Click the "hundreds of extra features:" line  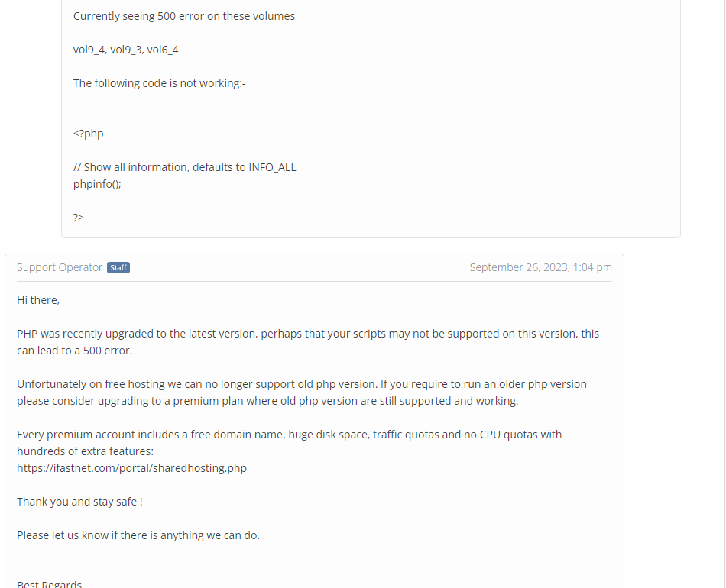[85, 451]
